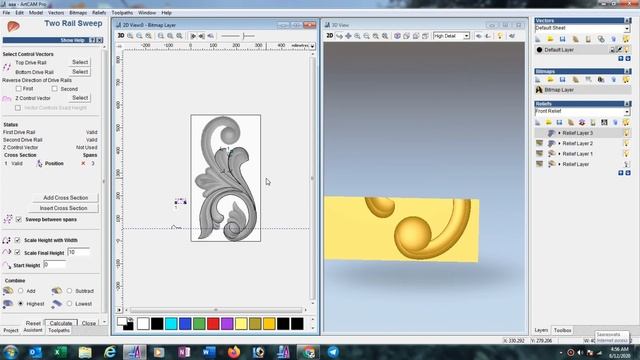This screenshot has height=360, width=640.
Task: Select Highest combine mode
Action: [x=20, y=304]
